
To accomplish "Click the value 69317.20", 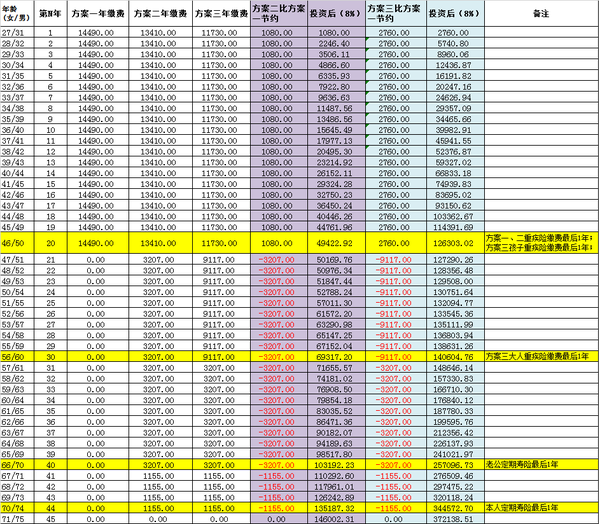I will coord(336,357).
